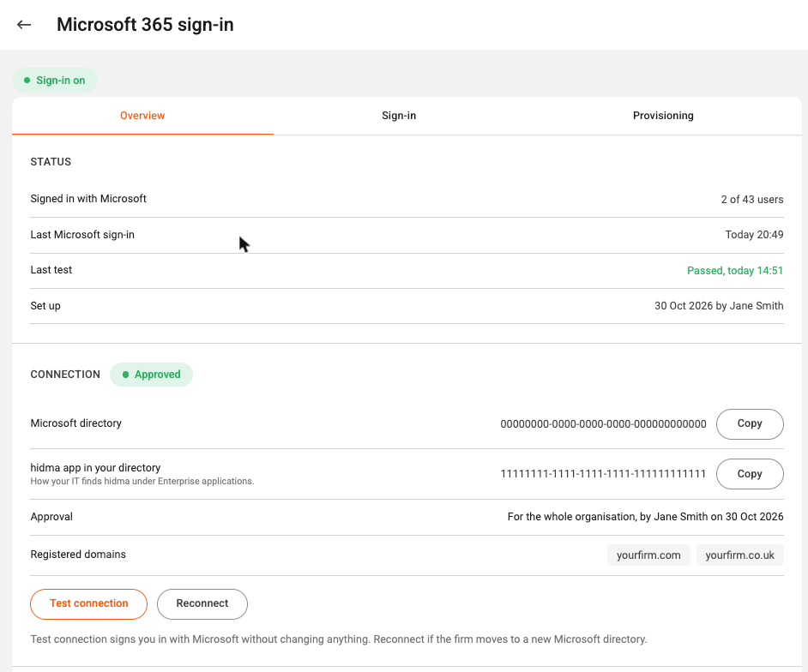Image resolution: width=808 pixels, height=672 pixels.
Task: Open the Provisioning tab
Action: coord(663,116)
